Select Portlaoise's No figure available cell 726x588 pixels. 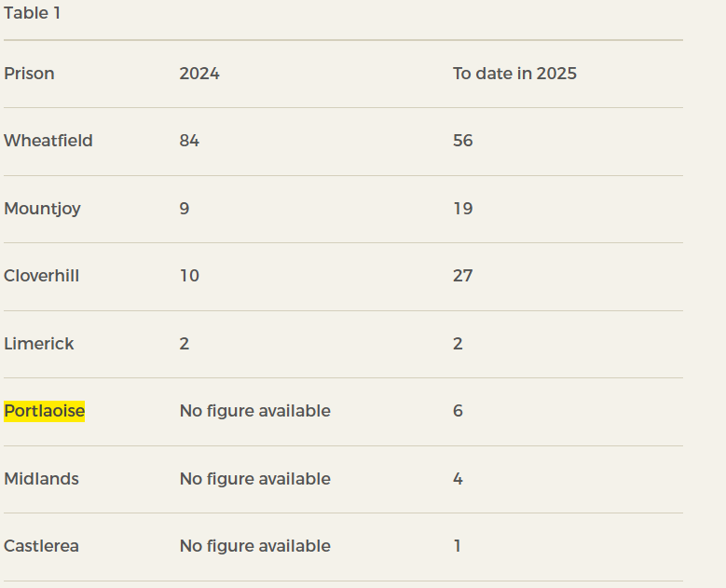[x=254, y=411]
